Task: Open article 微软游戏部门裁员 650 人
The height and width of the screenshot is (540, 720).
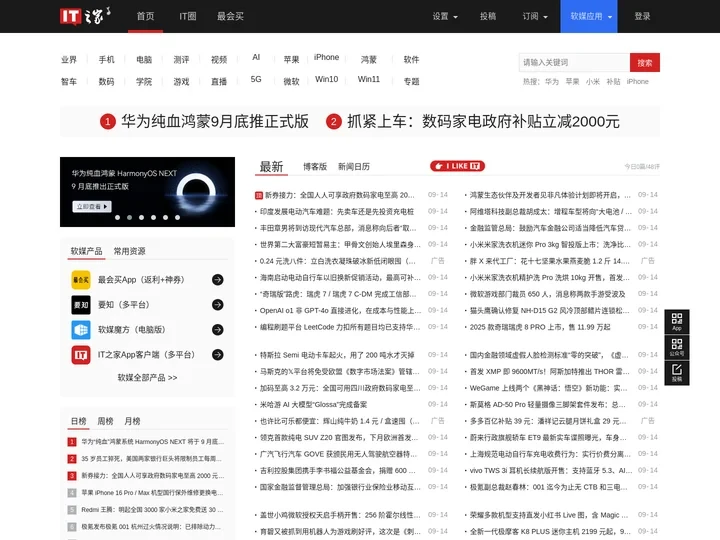Action: coord(547,294)
